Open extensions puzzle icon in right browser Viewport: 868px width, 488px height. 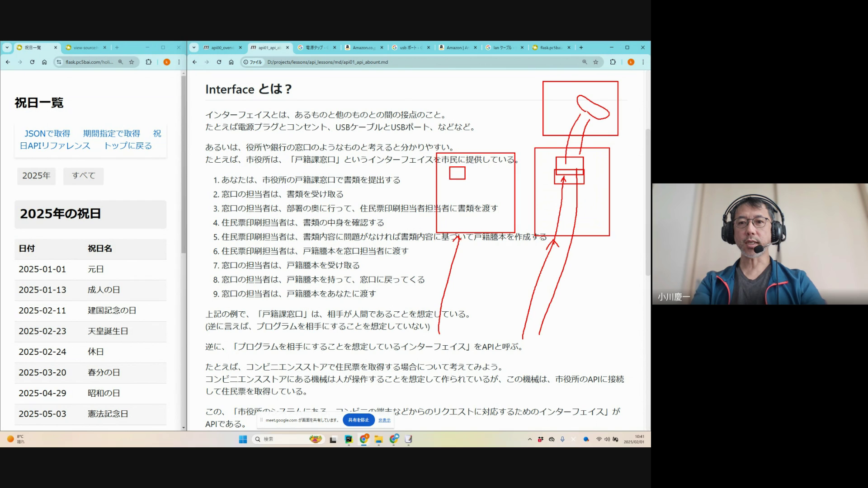point(613,62)
